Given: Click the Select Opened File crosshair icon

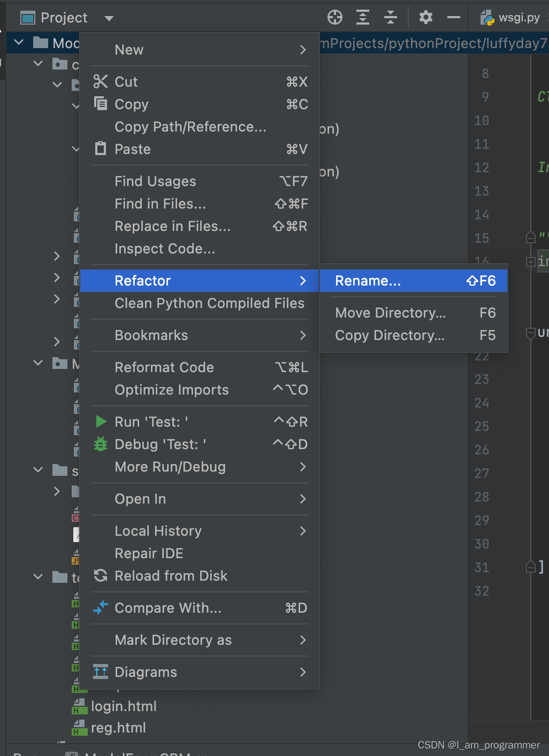Looking at the screenshot, I should click(334, 17).
